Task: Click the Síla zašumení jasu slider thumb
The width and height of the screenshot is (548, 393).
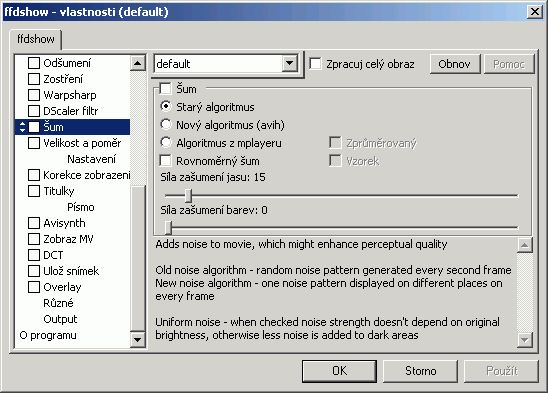Action: (188, 195)
